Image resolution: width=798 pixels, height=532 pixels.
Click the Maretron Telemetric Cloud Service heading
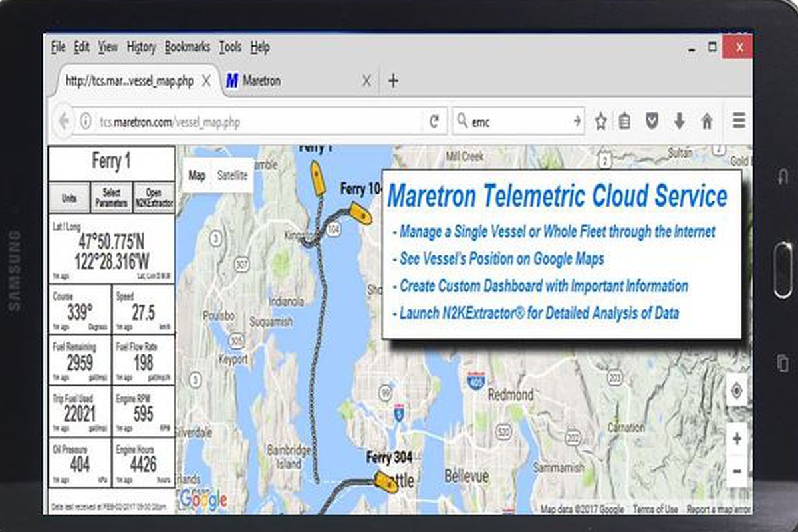click(557, 196)
